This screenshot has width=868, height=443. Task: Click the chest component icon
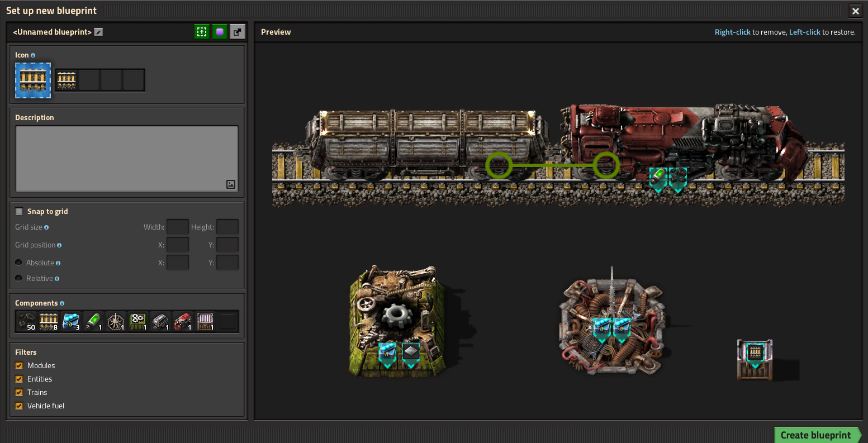tap(205, 321)
